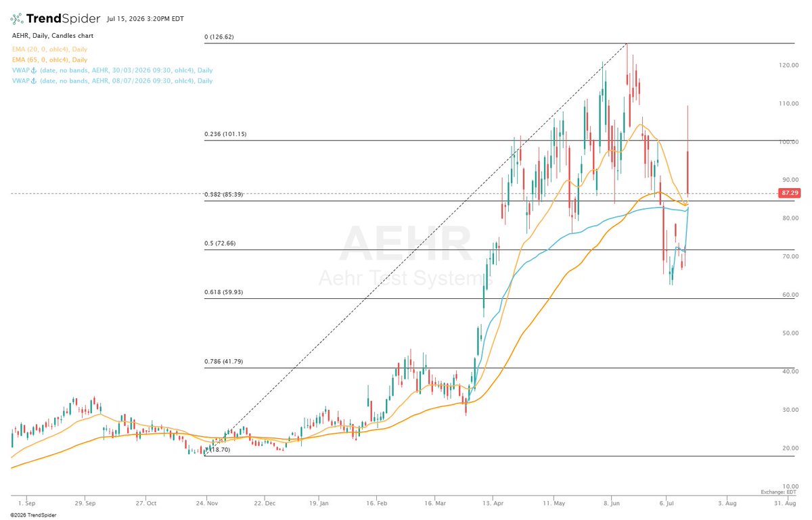Click the '31. Aug' date axis label

pos(785,503)
